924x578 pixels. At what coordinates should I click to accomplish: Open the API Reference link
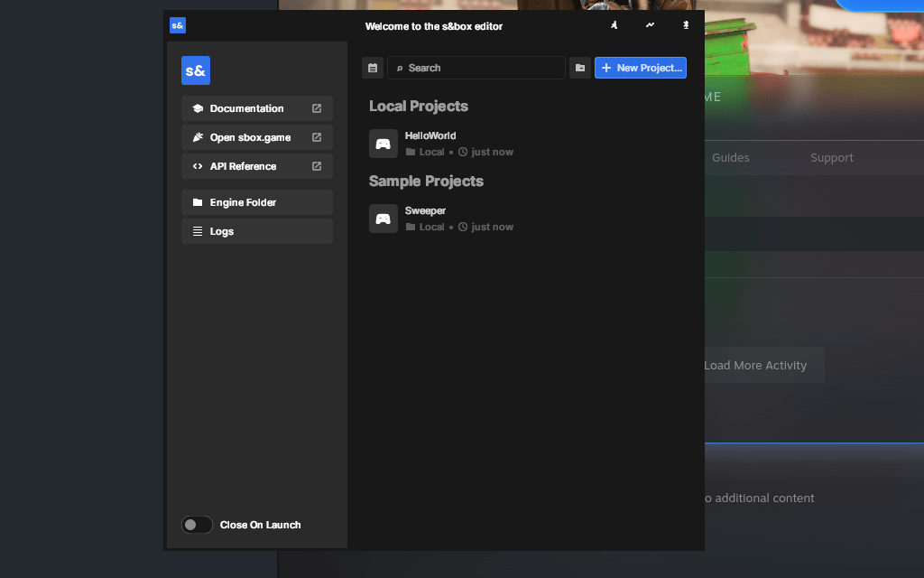pos(257,166)
